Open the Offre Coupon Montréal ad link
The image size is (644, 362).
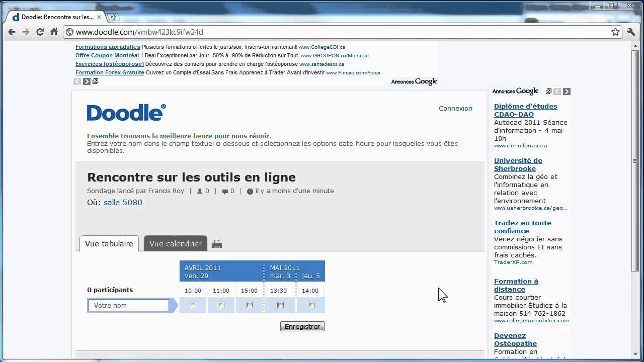pyautogui.click(x=107, y=55)
